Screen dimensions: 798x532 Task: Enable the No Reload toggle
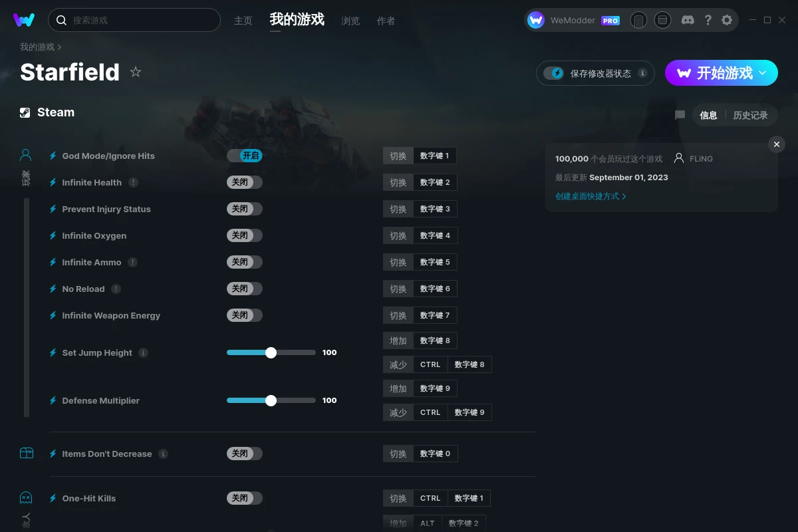point(245,289)
